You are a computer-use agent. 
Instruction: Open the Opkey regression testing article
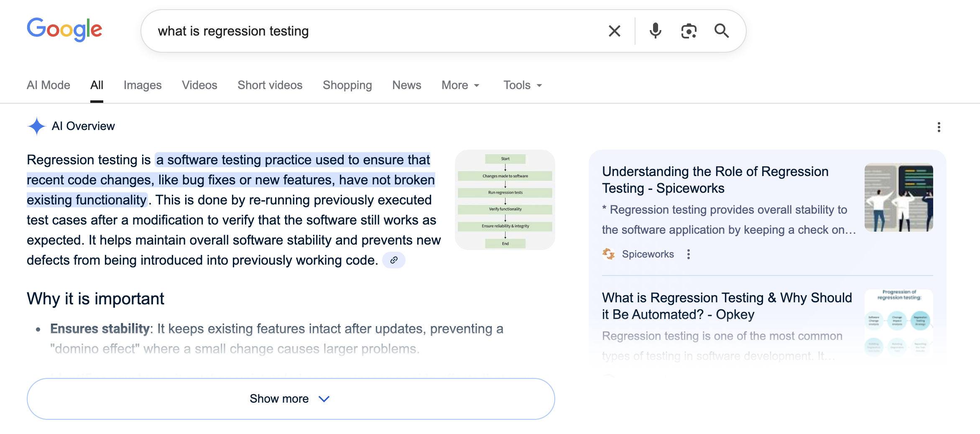click(727, 306)
